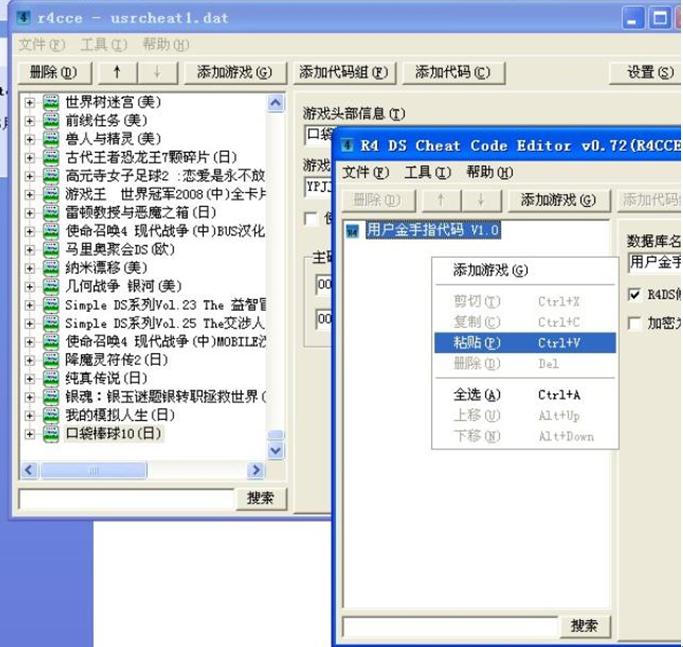
Task: Click search input field in front window
Action: [450, 627]
